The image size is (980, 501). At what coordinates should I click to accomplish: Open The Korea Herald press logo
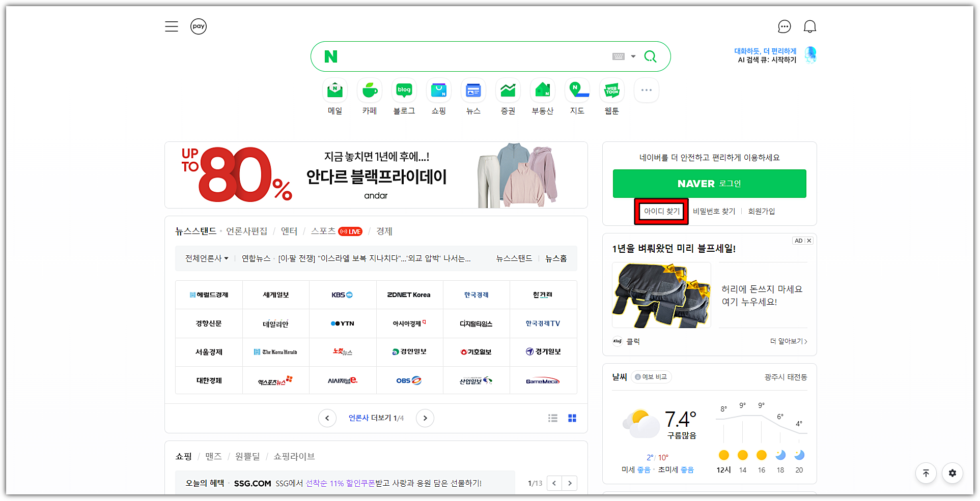pos(275,352)
